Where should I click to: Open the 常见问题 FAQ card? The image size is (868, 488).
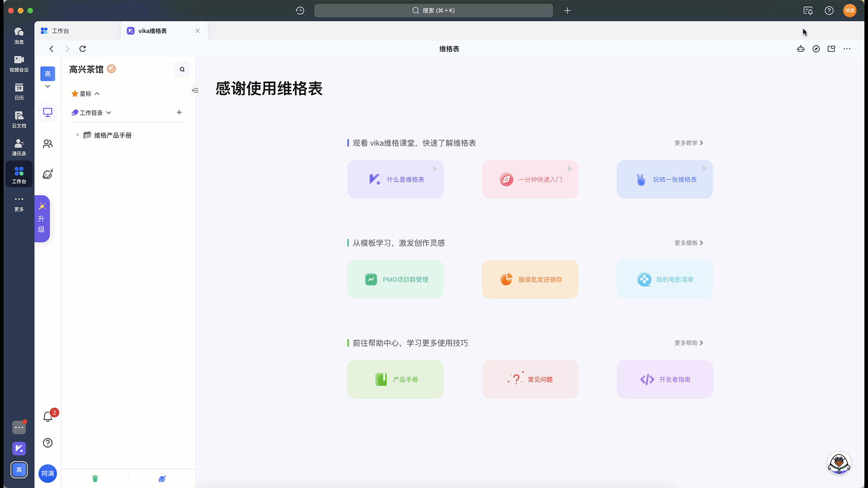530,380
